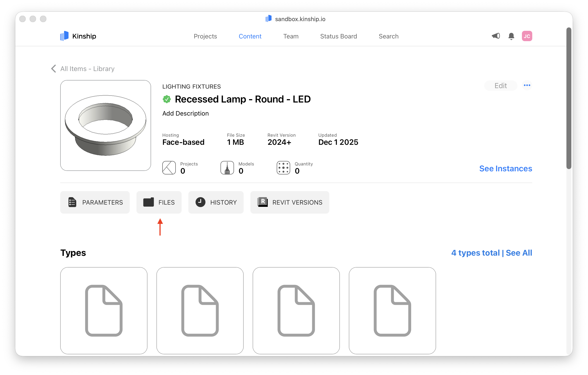Open the notifications bell
The image size is (588, 375).
coord(511,36)
